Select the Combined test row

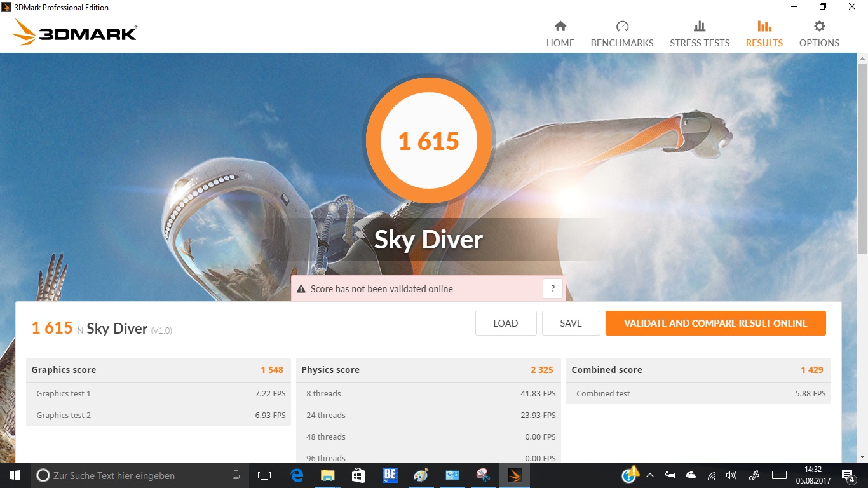(698, 393)
